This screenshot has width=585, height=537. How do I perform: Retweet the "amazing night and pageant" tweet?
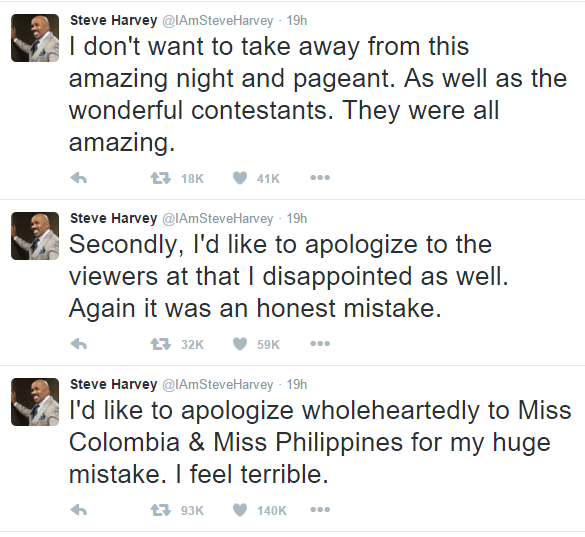161,178
